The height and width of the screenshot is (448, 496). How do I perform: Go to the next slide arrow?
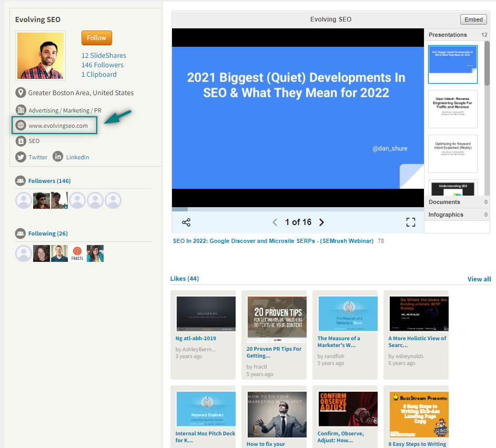coord(322,222)
